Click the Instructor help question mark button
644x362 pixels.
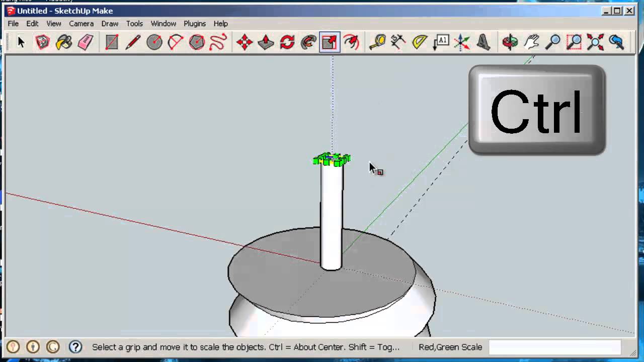(x=75, y=347)
